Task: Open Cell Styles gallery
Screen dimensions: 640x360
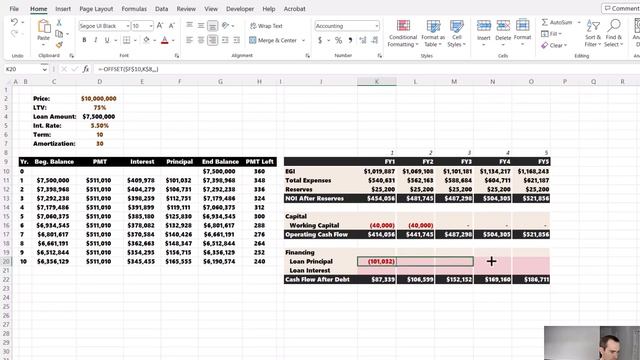Action: [x=456, y=33]
